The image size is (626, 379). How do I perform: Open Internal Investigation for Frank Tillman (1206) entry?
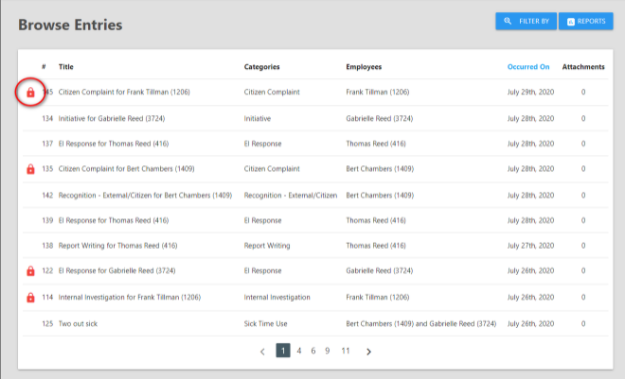point(129,297)
